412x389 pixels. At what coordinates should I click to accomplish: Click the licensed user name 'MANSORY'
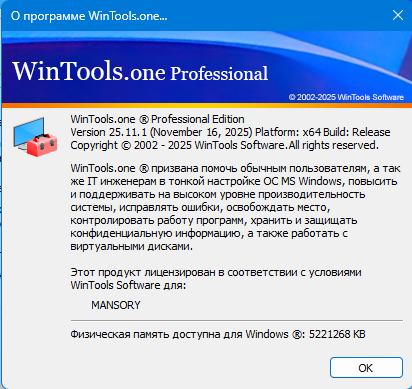116,305
